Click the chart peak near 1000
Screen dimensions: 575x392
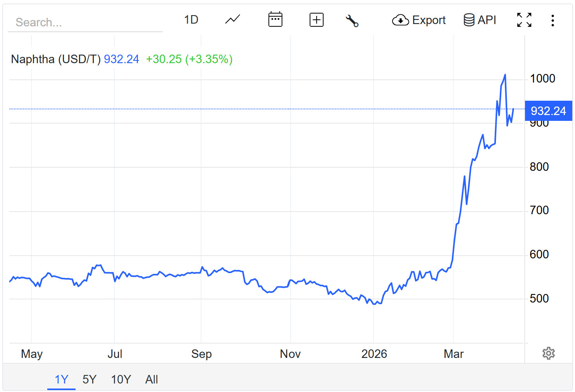505,75
